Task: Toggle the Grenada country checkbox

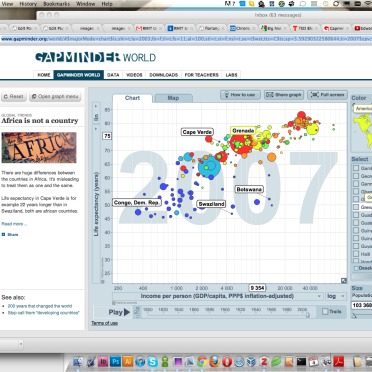Action: 356,207
